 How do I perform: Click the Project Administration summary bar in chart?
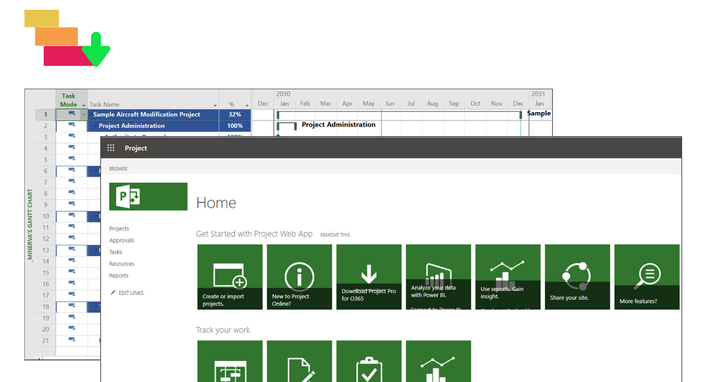click(287, 125)
